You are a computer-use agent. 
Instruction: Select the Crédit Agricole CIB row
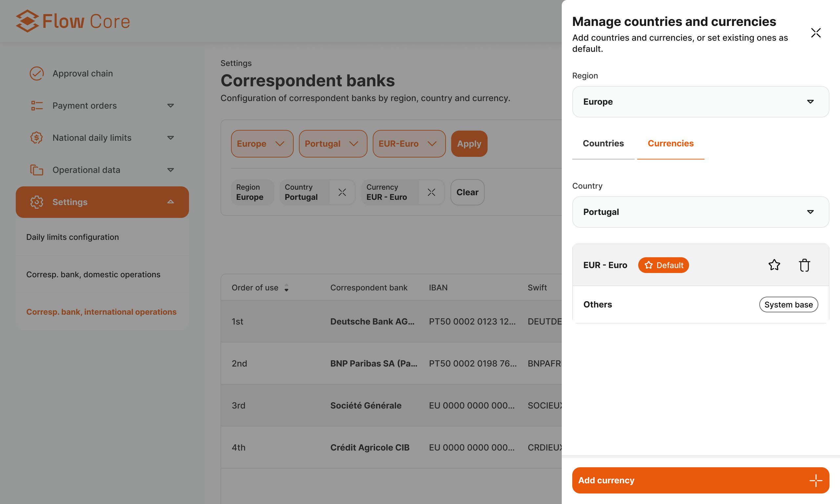pos(391,448)
